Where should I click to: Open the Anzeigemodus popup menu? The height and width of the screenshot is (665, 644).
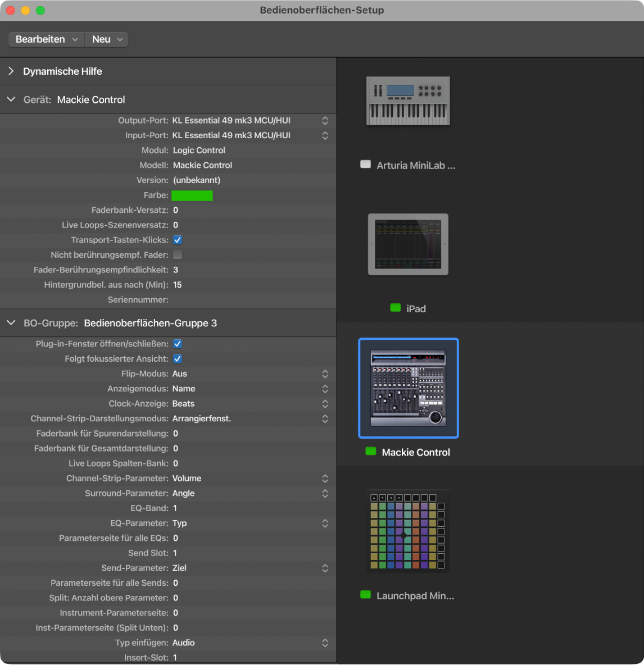pyautogui.click(x=250, y=389)
